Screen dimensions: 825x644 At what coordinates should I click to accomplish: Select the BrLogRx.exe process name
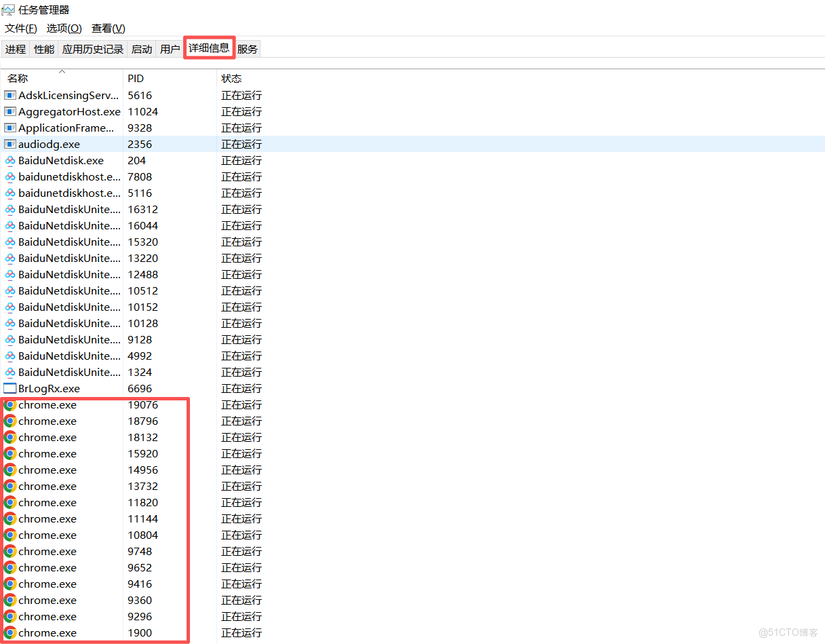pos(49,388)
